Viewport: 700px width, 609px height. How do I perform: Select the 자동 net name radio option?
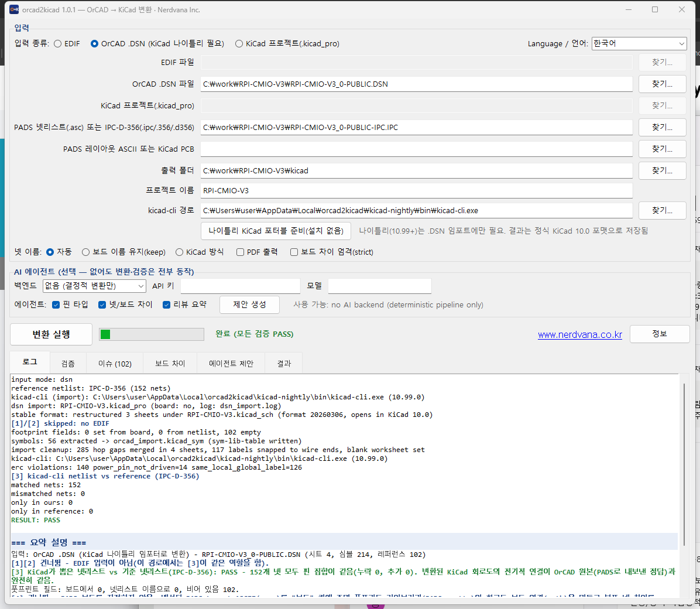50,252
